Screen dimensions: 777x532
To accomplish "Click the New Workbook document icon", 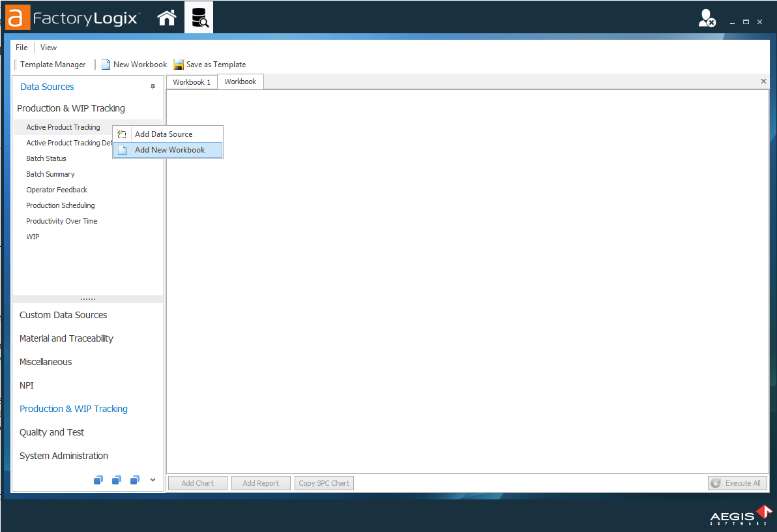I will [x=106, y=64].
